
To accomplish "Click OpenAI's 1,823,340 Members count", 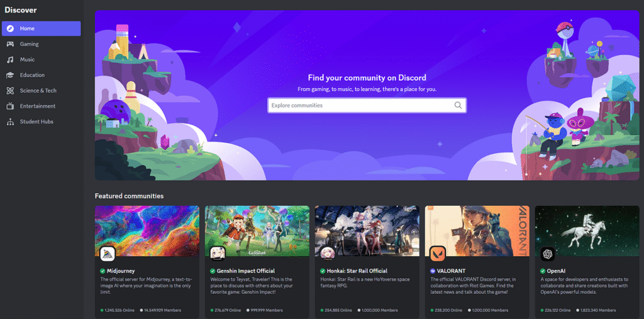I will coord(596,310).
